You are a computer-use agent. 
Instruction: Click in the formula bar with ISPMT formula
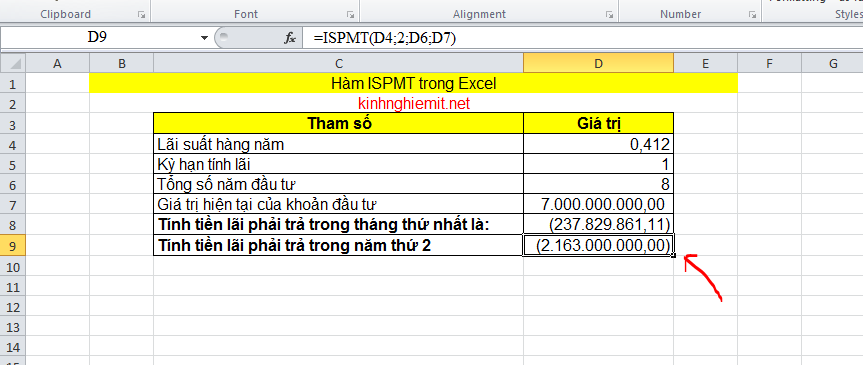coord(582,38)
